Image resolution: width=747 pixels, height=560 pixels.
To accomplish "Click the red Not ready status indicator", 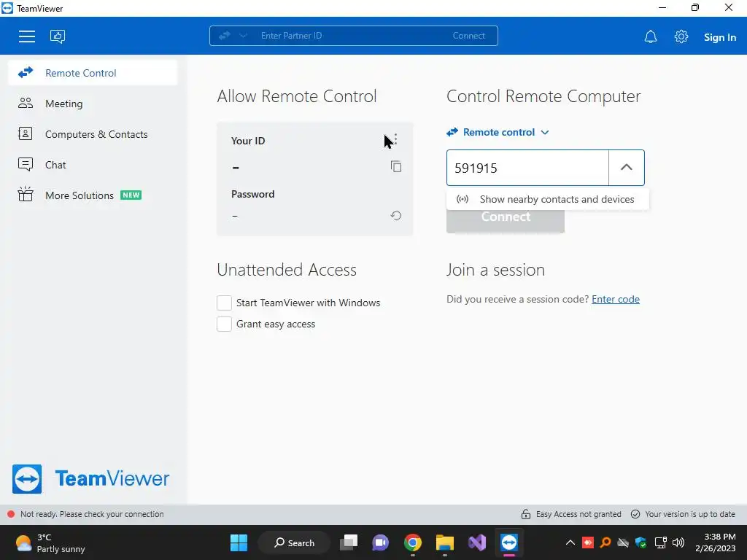I will pos(11,514).
